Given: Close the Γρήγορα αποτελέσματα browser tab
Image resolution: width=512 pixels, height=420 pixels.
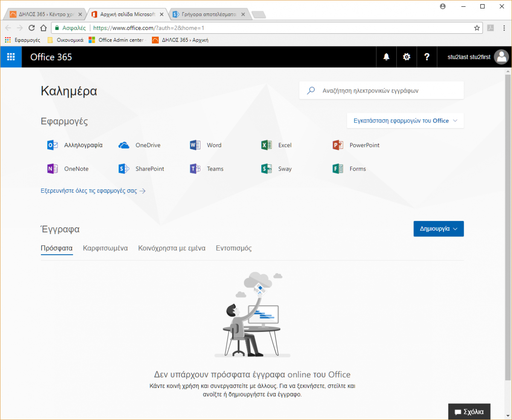Looking at the screenshot, I should 243,14.
